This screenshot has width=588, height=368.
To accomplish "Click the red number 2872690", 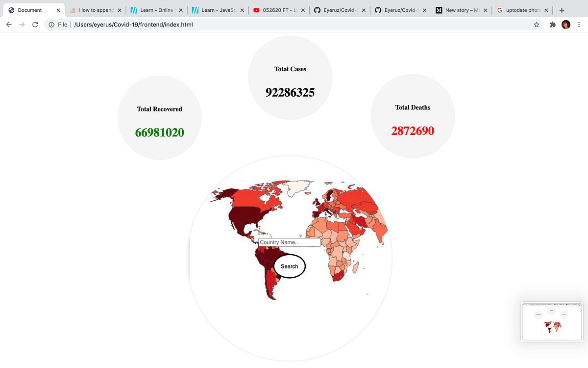I will pos(413,131).
